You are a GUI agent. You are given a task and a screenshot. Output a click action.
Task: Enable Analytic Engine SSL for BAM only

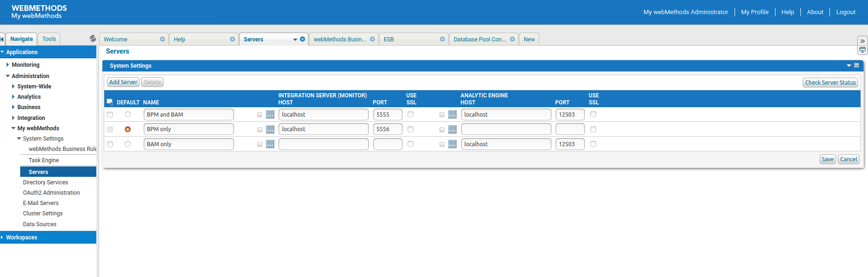tap(593, 144)
